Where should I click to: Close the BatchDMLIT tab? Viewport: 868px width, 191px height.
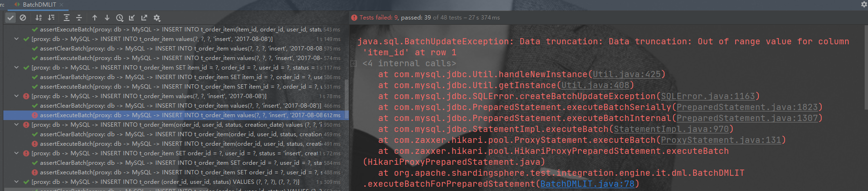pyautogui.click(x=61, y=4)
